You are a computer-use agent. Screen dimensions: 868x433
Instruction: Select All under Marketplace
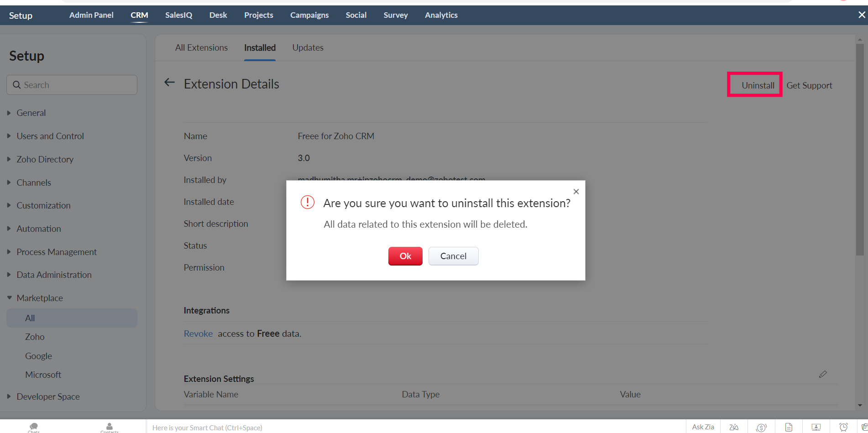pyautogui.click(x=72, y=318)
